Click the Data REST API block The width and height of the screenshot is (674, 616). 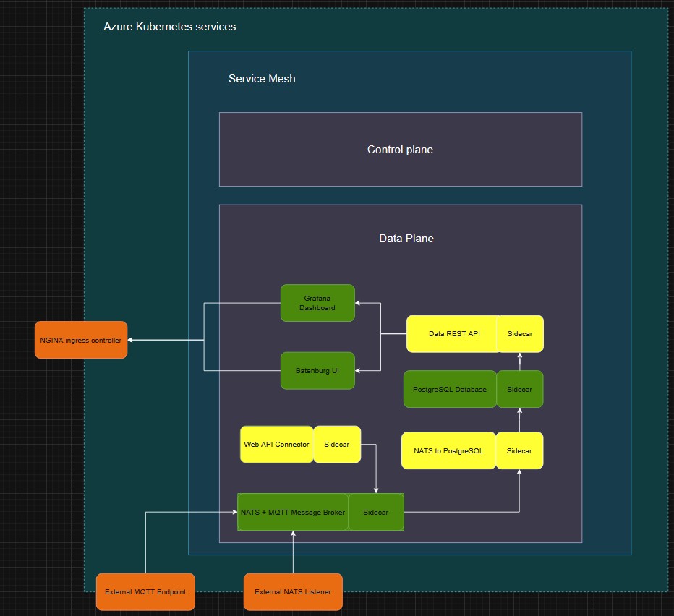coord(451,334)
